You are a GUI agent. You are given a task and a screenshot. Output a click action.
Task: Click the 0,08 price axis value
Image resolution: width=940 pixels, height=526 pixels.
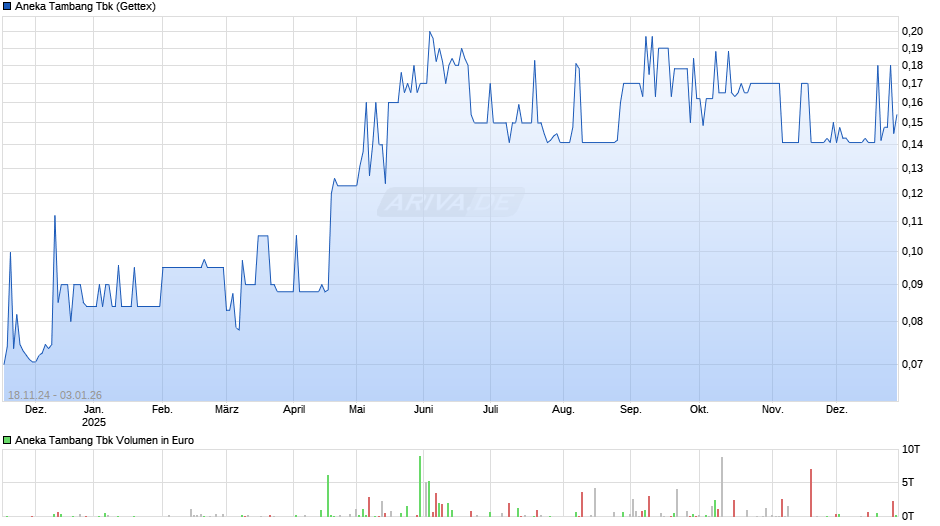pos(912,321)
